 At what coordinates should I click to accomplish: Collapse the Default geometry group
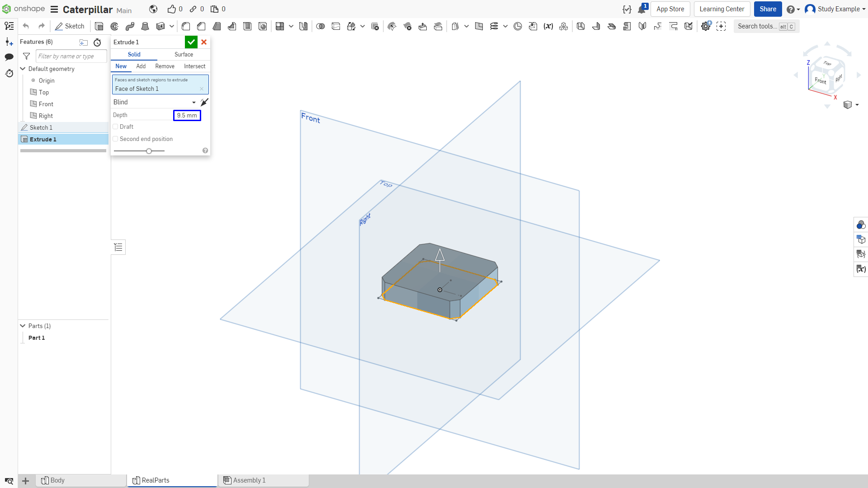(x=23, y=69)
